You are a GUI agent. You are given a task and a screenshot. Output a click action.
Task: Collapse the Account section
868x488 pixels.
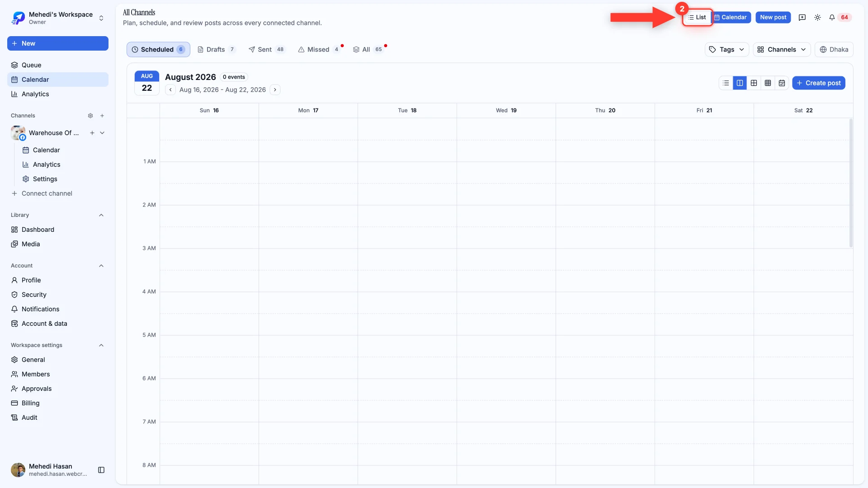[x=101, y=266]
